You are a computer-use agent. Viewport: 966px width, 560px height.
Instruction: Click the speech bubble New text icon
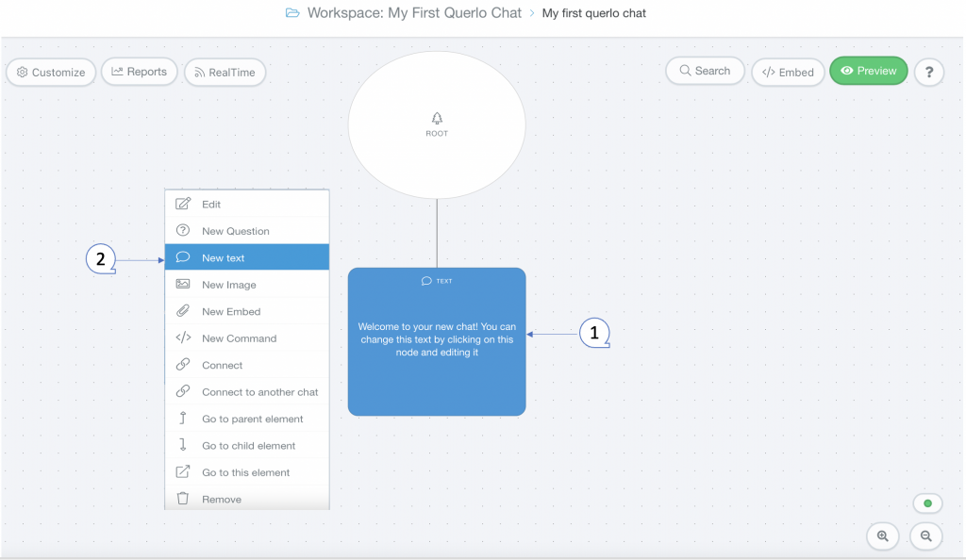point(183,256)
